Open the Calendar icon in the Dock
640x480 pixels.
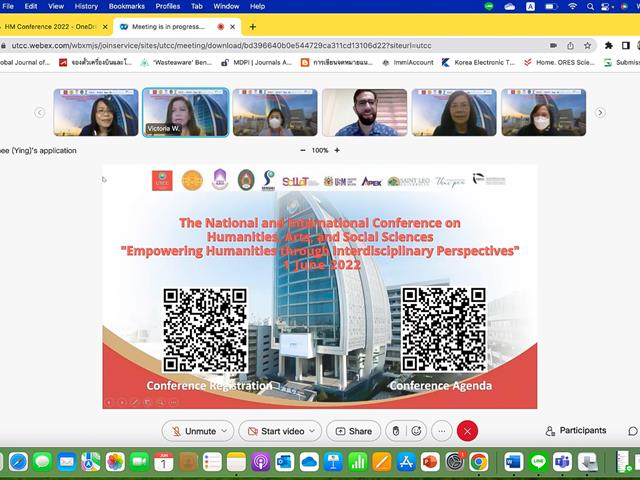click(x=164, y=462)
